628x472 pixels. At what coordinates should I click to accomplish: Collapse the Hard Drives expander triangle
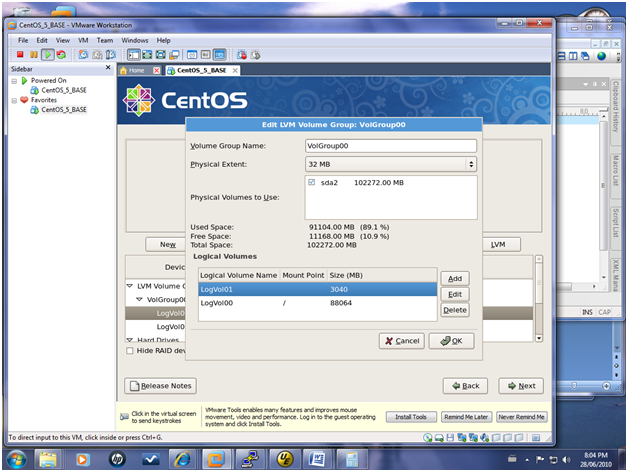129,340
